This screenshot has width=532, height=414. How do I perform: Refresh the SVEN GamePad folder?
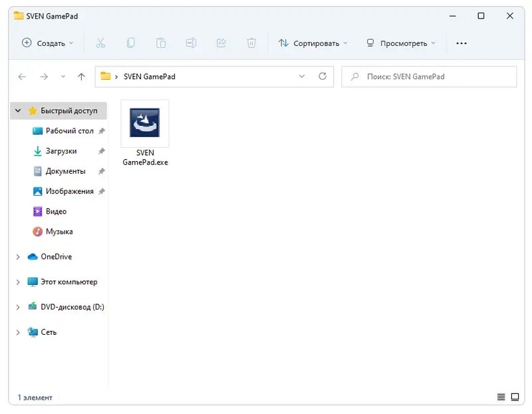pos(323,77)
